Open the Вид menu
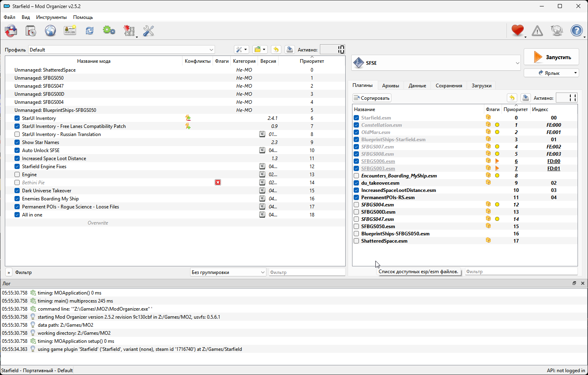This screenshot has height=375, width=588. [26, 17]
